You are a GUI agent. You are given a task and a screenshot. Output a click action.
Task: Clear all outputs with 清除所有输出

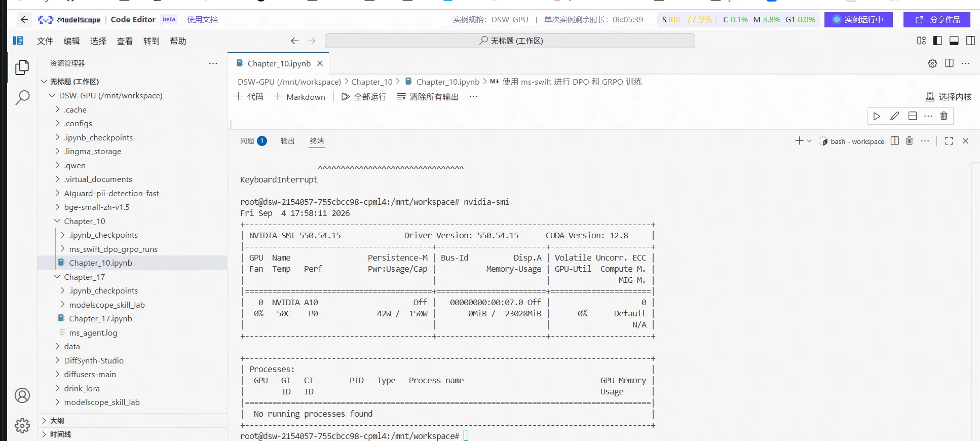coord(428,96)
